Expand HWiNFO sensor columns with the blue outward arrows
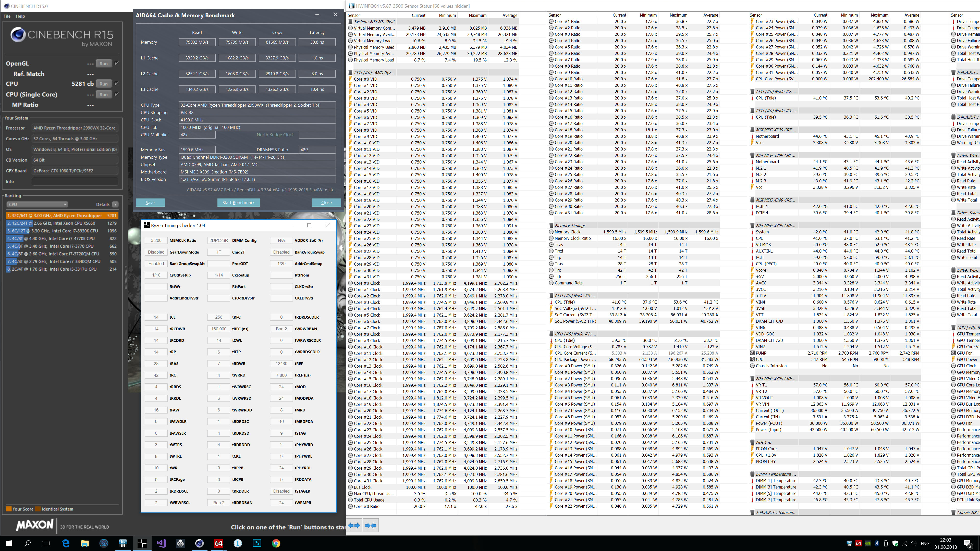This screenshot has width=980, height=551. 354,525
